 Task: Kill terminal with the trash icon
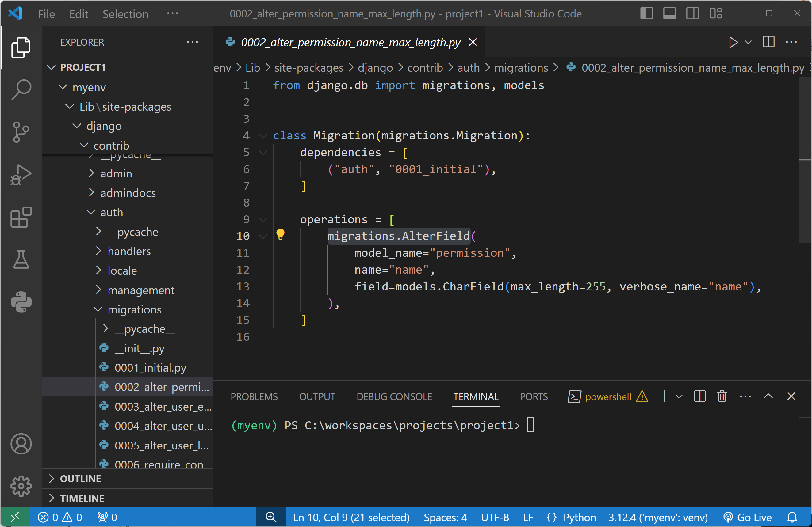coord(722,396)
